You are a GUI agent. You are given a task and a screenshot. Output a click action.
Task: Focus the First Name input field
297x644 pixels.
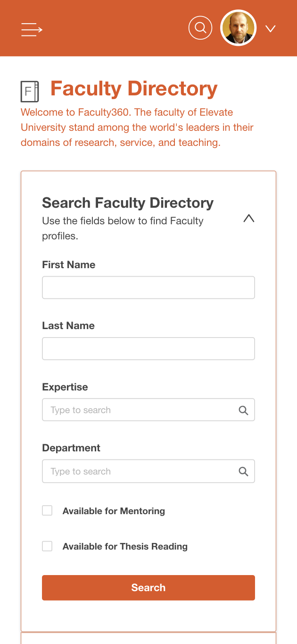pos(148,288)
